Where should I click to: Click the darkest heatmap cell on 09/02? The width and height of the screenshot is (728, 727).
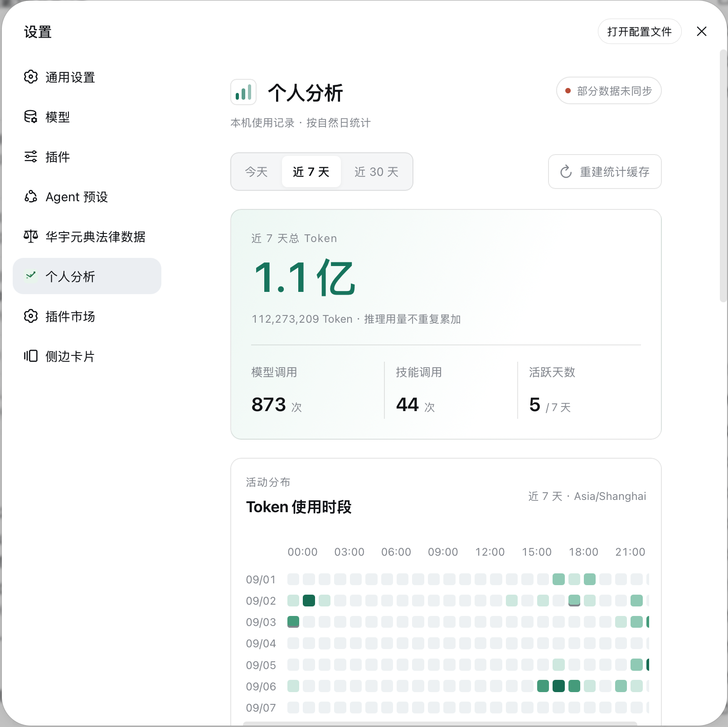click(309, 601)
